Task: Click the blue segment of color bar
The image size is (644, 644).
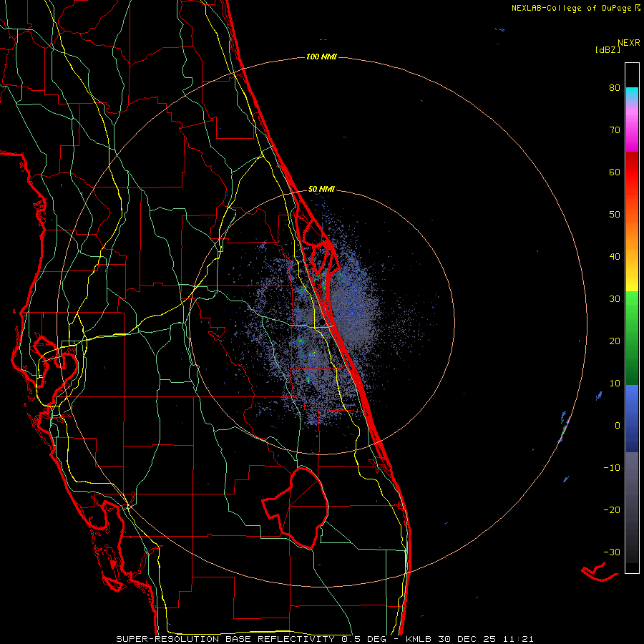Action: [632, 418]
